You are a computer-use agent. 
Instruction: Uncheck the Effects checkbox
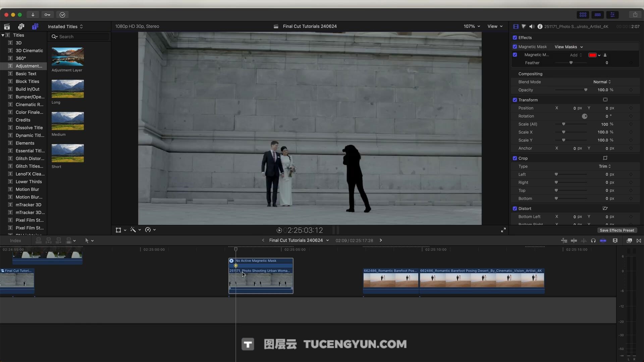(x=515, y=38)
